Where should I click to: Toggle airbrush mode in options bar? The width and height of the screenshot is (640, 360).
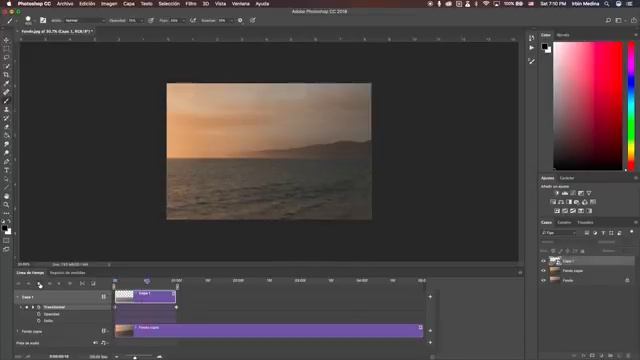[193, 20]
